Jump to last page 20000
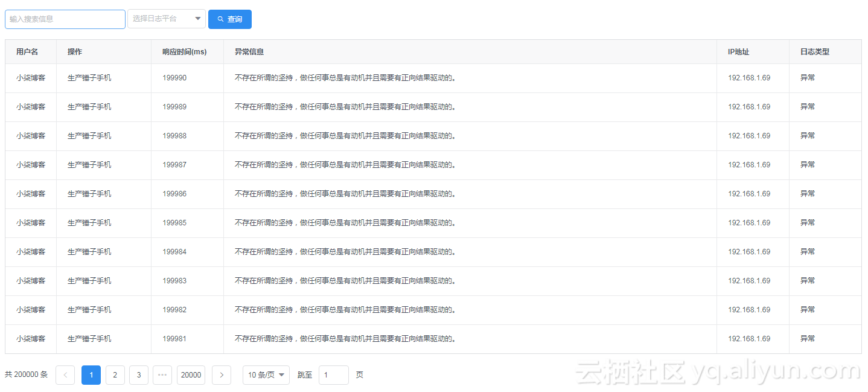Screen dimensions: 868x392 191,375
